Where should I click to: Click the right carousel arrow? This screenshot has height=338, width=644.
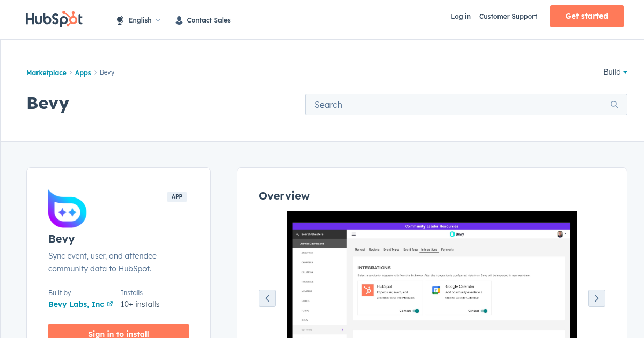click(596, 298)
